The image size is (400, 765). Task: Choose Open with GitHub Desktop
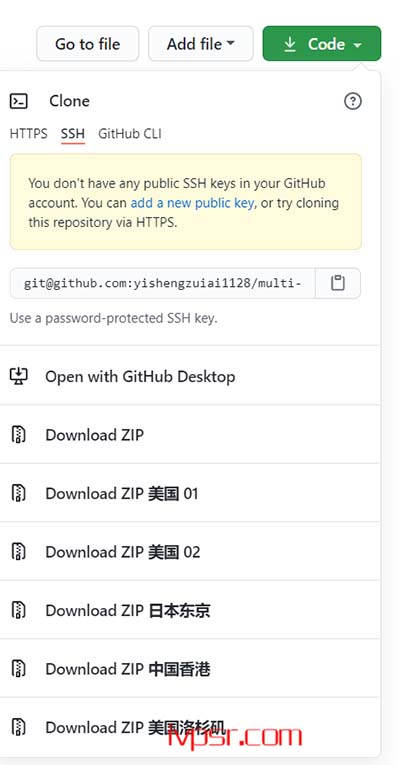point(190,376)
